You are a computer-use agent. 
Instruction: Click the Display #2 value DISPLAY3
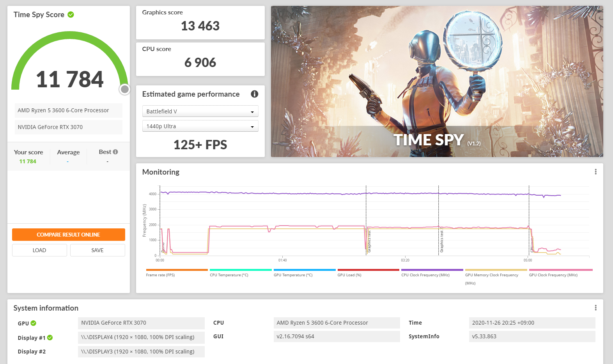[x=141, y=352]
